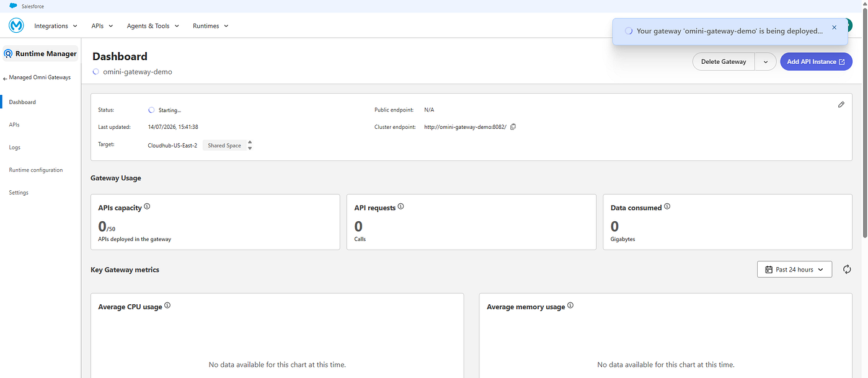Click the Shared Space tag

coord(224,146)
